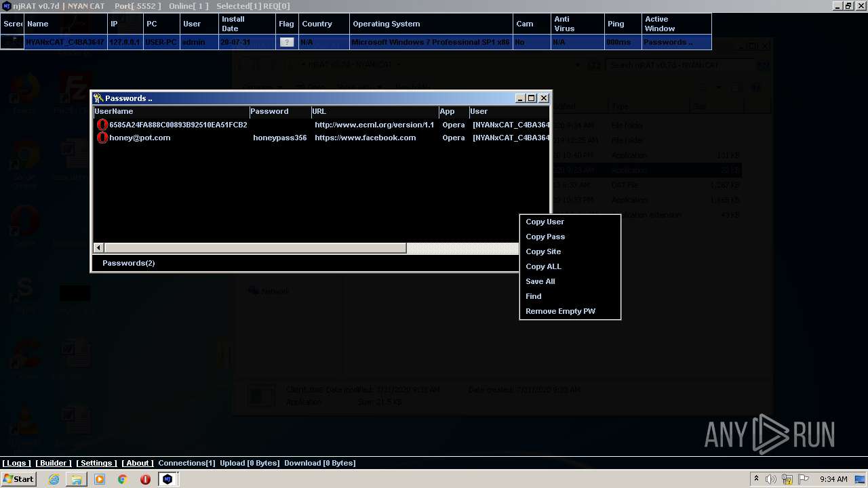Sort by the URL column header
868x488 pixels.
click(374, 111)
